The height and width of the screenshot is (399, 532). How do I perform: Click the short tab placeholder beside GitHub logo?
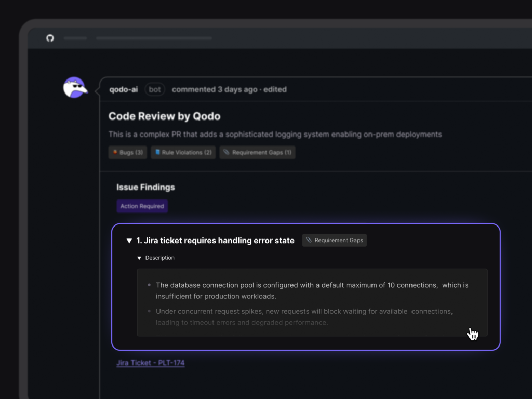[x=75, y=38]
